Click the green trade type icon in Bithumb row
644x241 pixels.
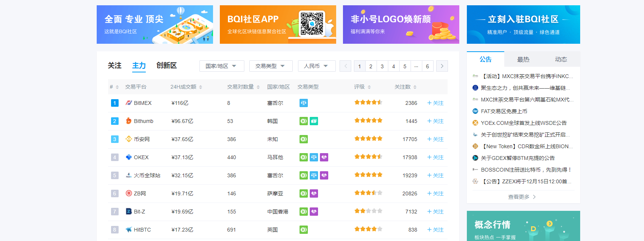pos(304,121)
